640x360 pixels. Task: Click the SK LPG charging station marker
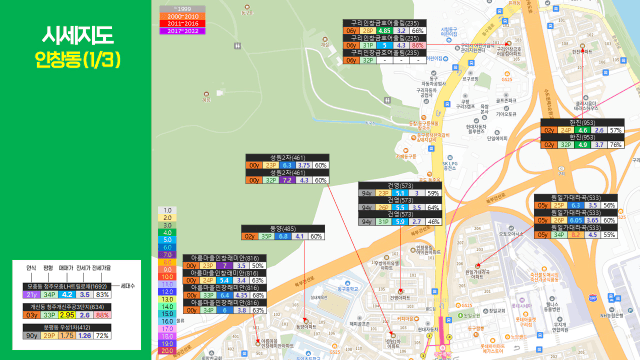[450, 158]
